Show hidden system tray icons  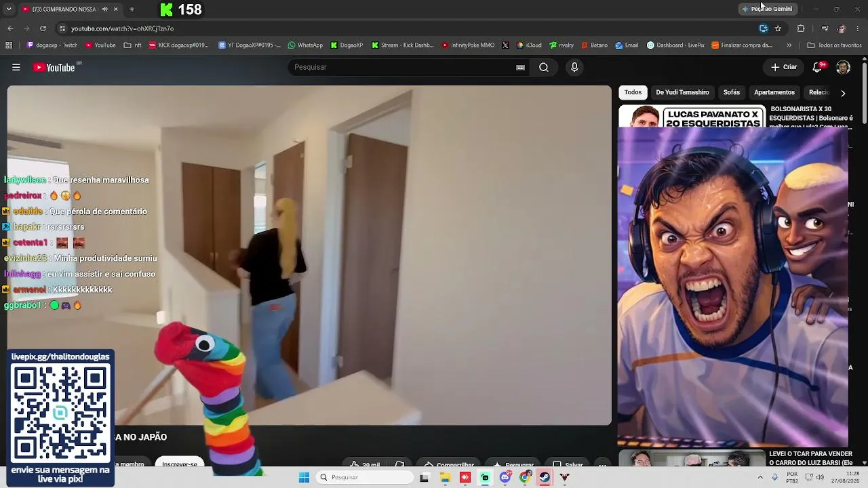pyautogui.click(x=760, y=477)
